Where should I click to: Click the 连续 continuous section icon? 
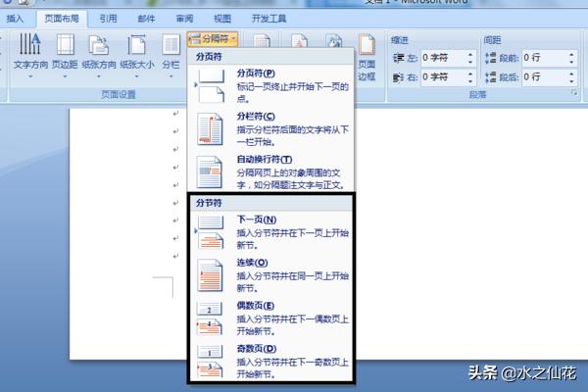[x=210, y=275]
